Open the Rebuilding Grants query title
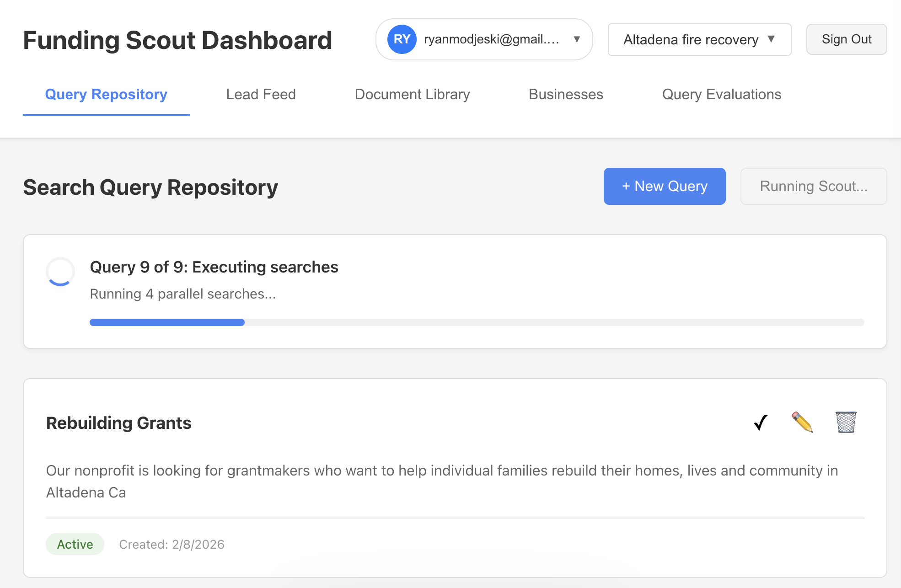The width and height of the screenshot is (901, 588). pos(118,422)
